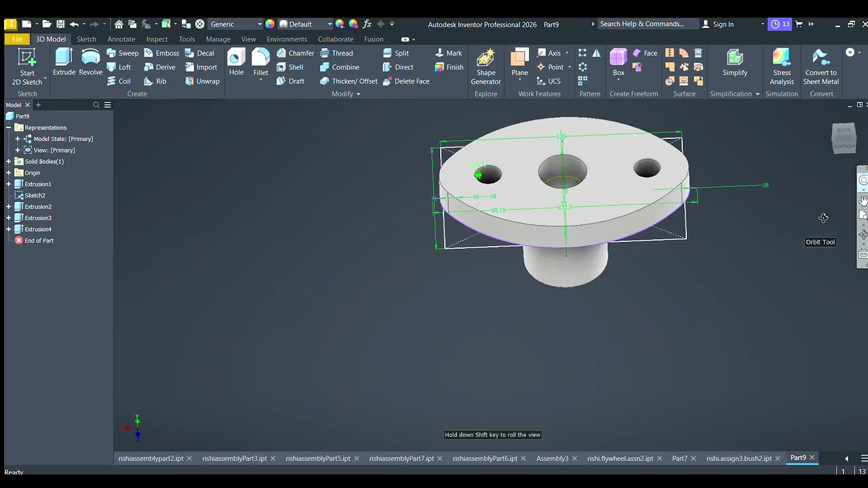Select the Rib tool
868x488 pixels.
[155, 81]
